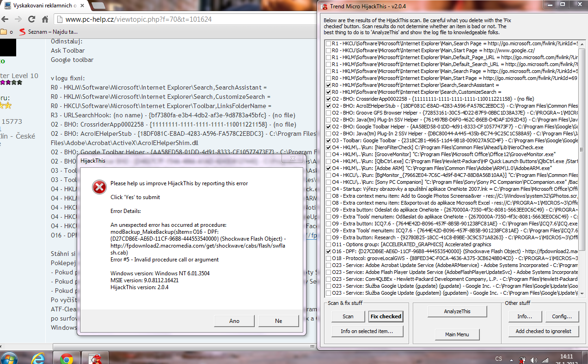Check the Sony PC Companion run entry

tap(328, 182)
